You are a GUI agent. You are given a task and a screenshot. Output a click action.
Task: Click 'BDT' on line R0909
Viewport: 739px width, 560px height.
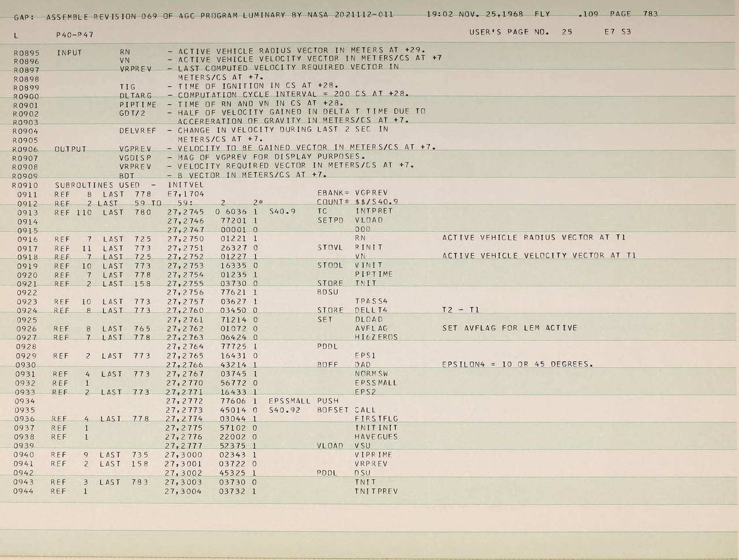pyautogui.click(x=127, y=176)
